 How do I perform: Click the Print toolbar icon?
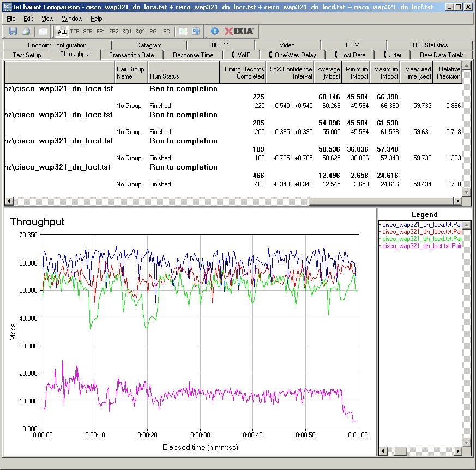click(x=26, y=31)
